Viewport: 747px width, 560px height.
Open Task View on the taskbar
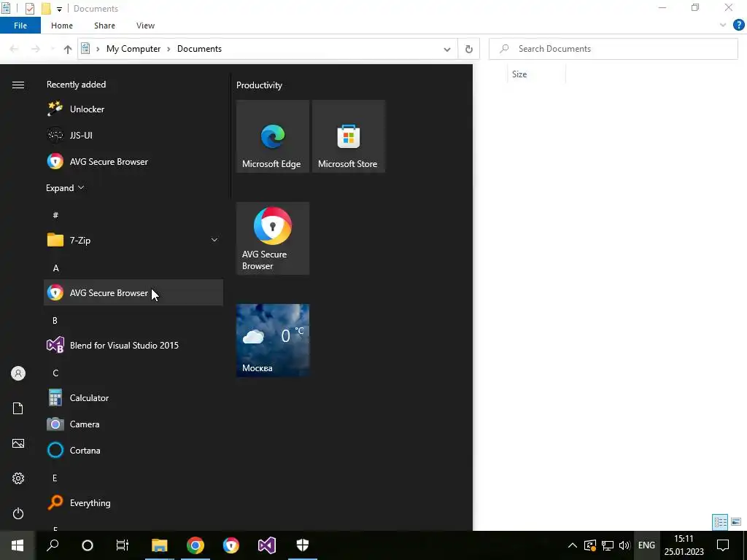(x=123, y=545)
